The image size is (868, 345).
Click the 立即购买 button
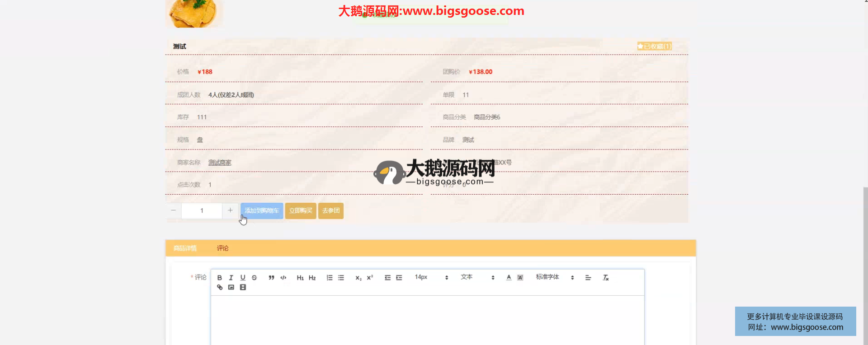point(301,211)
